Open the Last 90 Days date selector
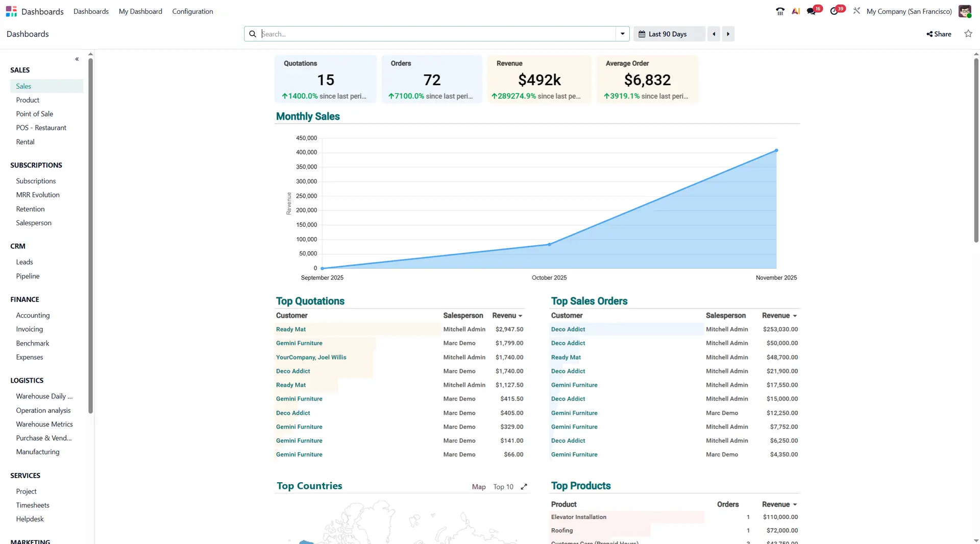This screenshot has width=980, height=544. point(668,34)
